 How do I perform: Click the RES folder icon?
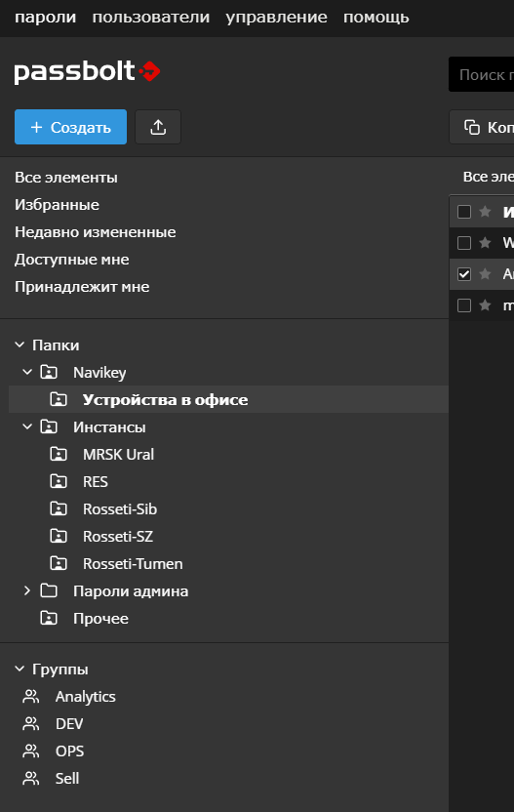click(59, 481)
